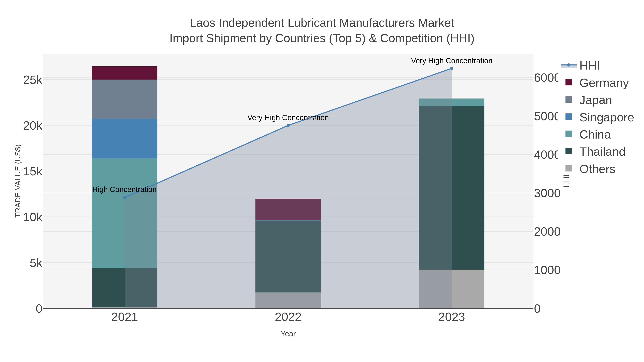Viewport: 644px width, 362px height.
Task: Click the Japan segment of 2021 bar
Action: pos(125,99)
